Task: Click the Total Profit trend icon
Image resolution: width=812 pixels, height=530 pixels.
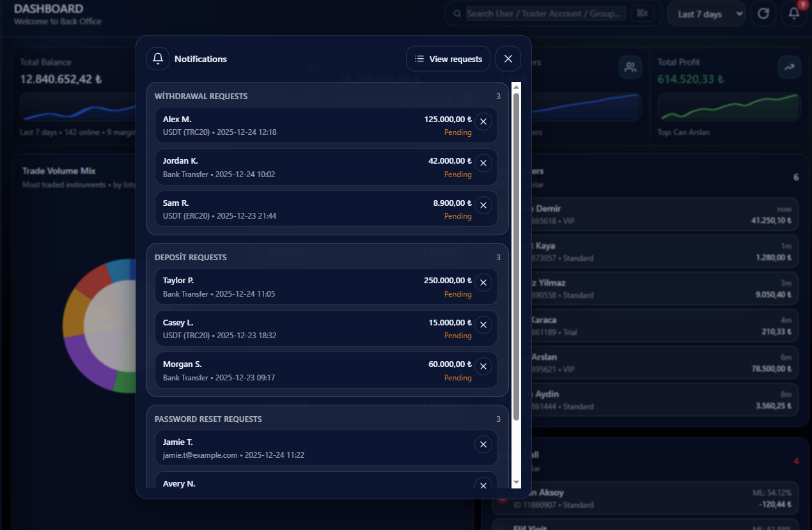Action: pos(789,67)
